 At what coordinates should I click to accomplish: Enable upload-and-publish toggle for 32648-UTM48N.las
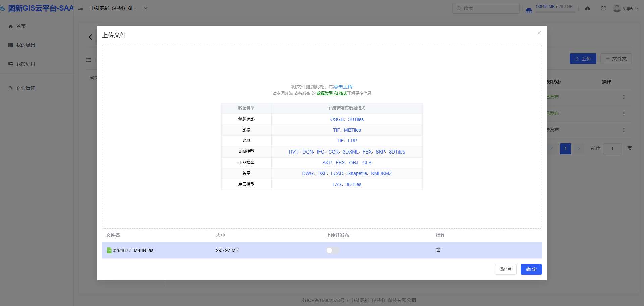(x=333, y=250)
